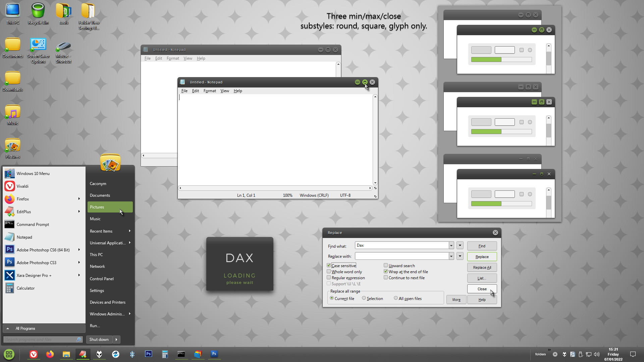Open the Mouse Shortcut desktop icon

[63, 50]
